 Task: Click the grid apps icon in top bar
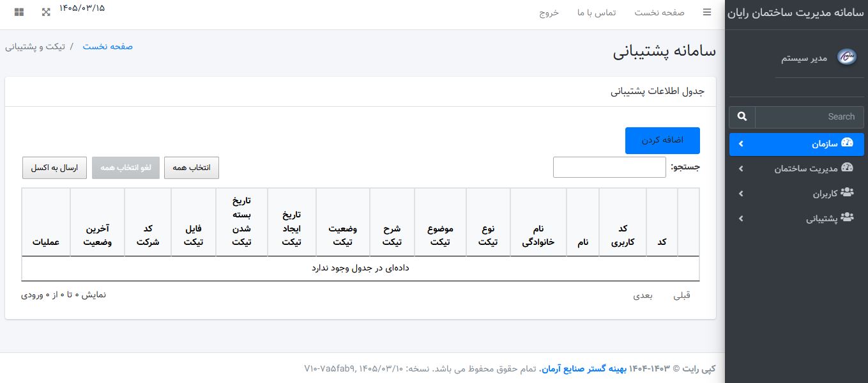(x=19, y=12)
